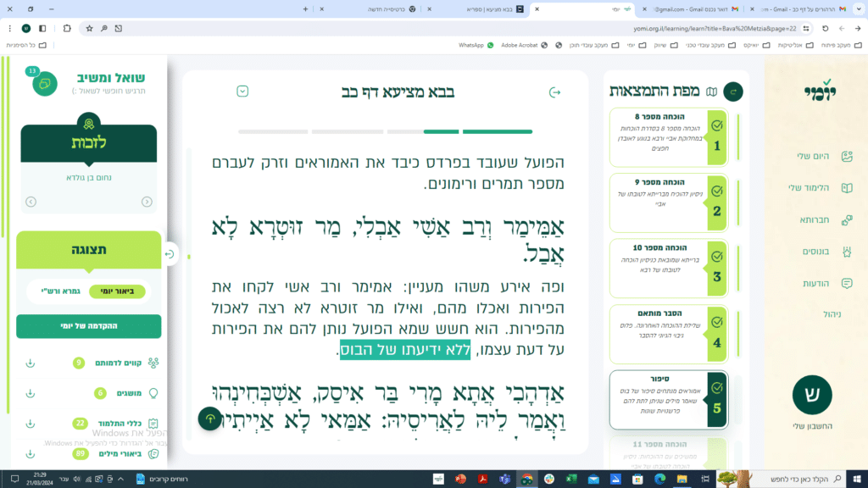The image size is (868, 488).
Task: Select the חברותא sidebar icon
Action: point(846,220)
